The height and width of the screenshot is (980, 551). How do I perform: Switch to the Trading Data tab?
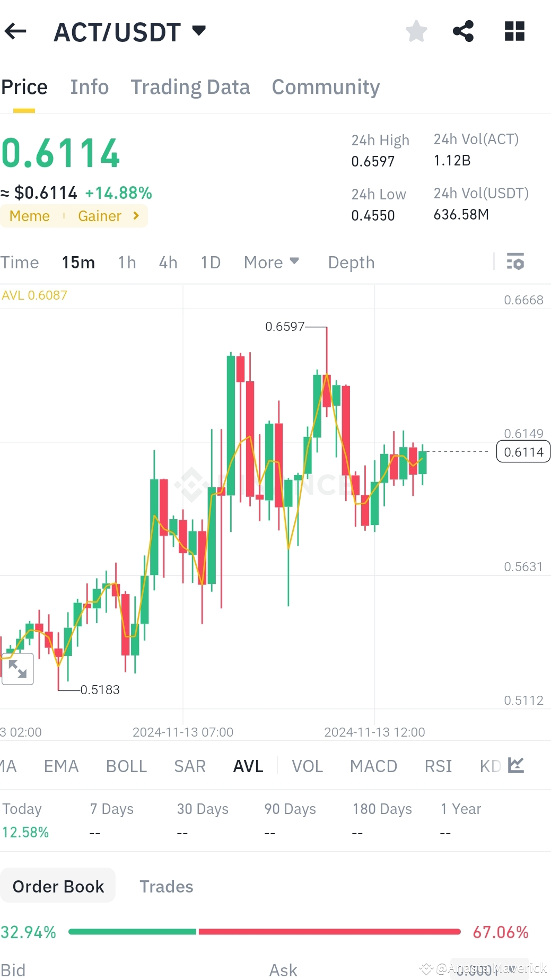coord(190,86)
